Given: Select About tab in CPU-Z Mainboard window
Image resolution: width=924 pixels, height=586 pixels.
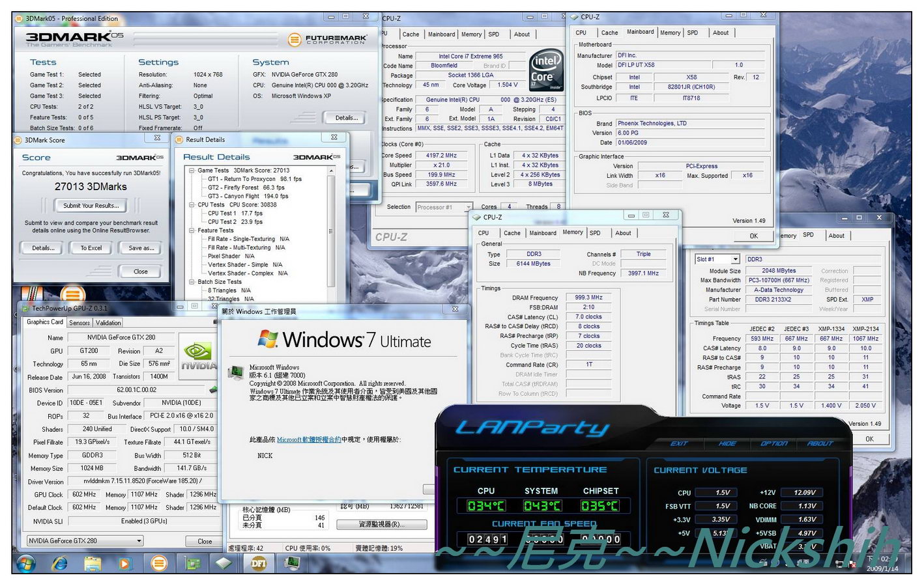Looking at the screenshot, I should coord(721,33).
